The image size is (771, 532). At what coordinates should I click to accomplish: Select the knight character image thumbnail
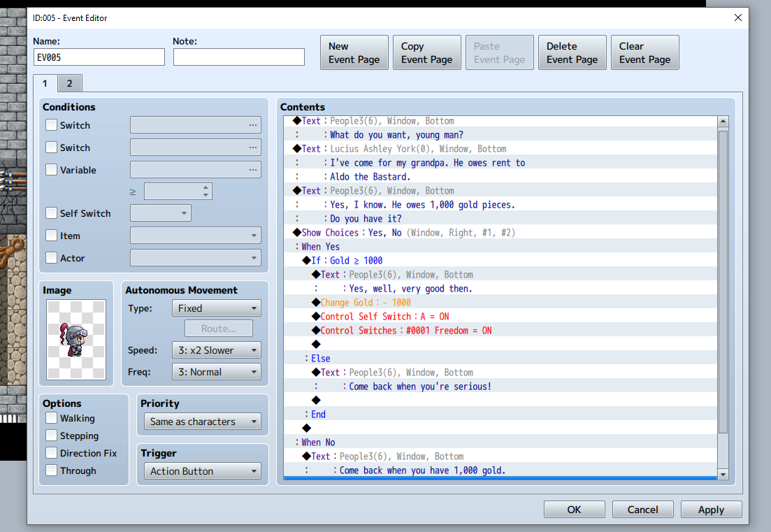coord(75,339)
